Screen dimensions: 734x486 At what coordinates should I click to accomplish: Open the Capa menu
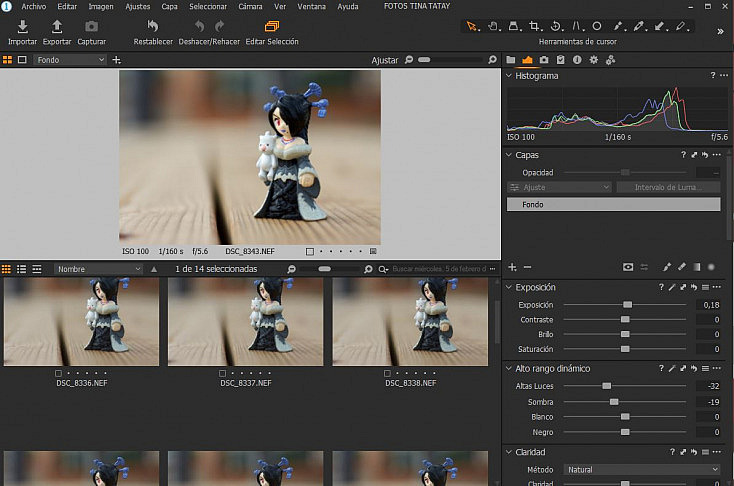click(169, 7)
